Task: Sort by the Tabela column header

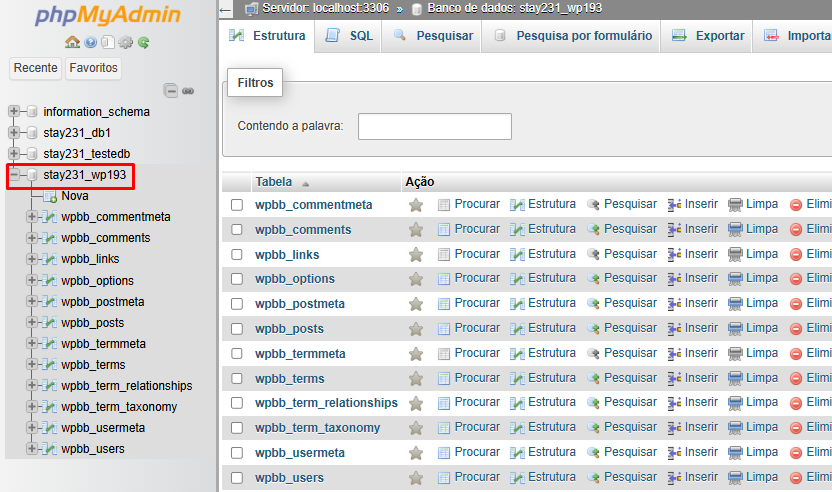Action: tap(273, 182)
